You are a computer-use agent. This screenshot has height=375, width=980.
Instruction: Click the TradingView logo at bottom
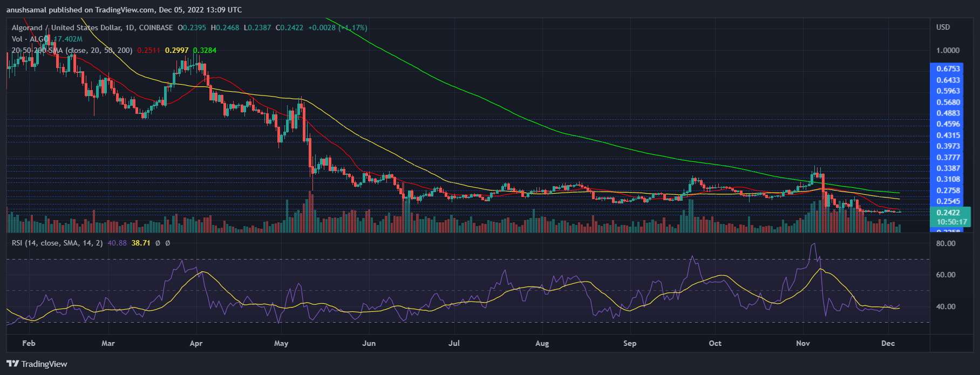[x=37, y=364]
